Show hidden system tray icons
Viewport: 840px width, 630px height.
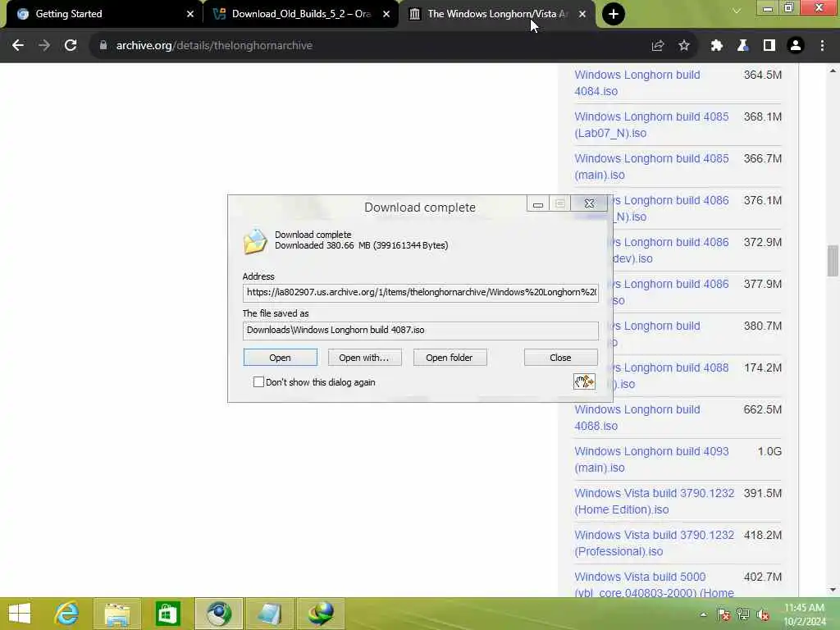pos(703,614)
